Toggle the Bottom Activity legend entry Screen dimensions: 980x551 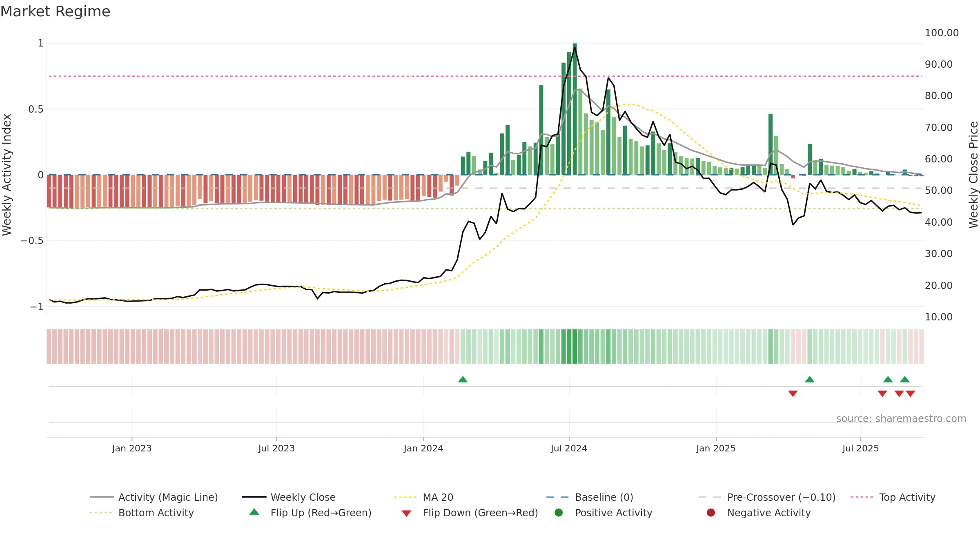(x=142, y=513)
